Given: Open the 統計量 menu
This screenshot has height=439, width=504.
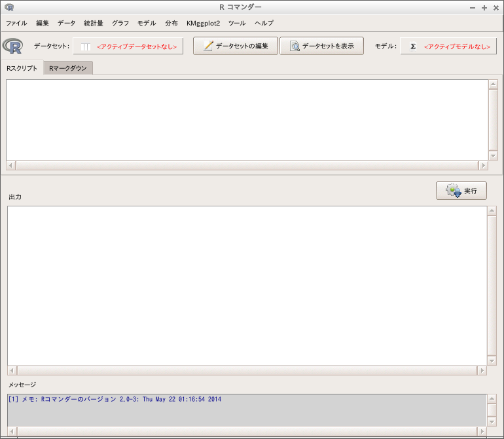Looking at the screenshot, I should tap(93, 23).
